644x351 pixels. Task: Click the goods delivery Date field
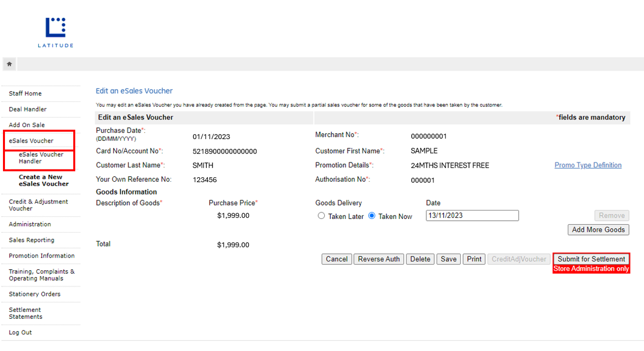pyautogui.click(x=472, y=215)
